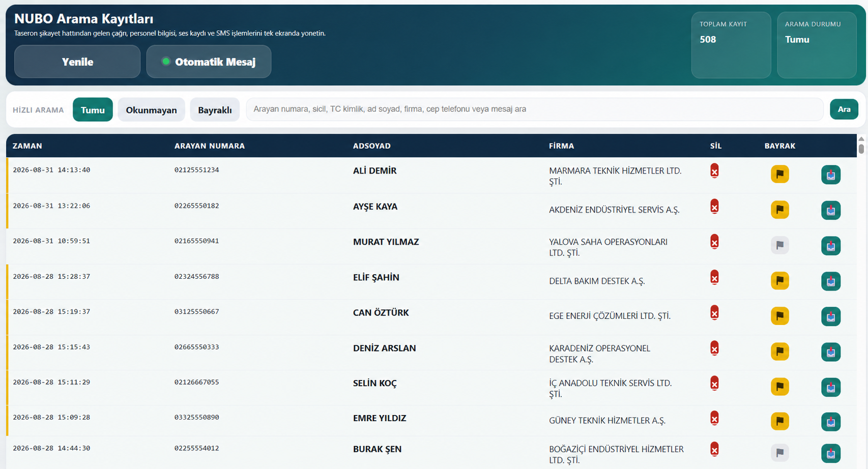Toggle the Otomatik Mesaj button
The image size is (868, 469).
click(x=209, y=62)
